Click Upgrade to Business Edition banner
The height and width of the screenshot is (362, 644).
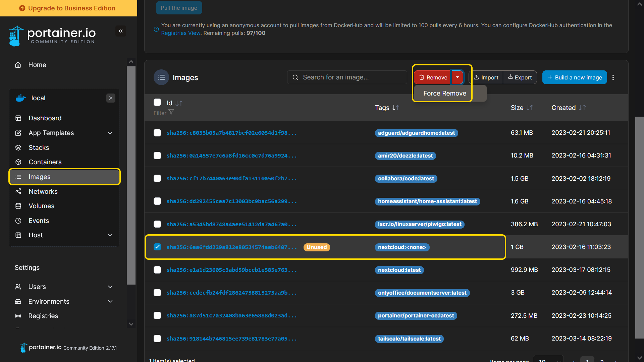(68, 8)
